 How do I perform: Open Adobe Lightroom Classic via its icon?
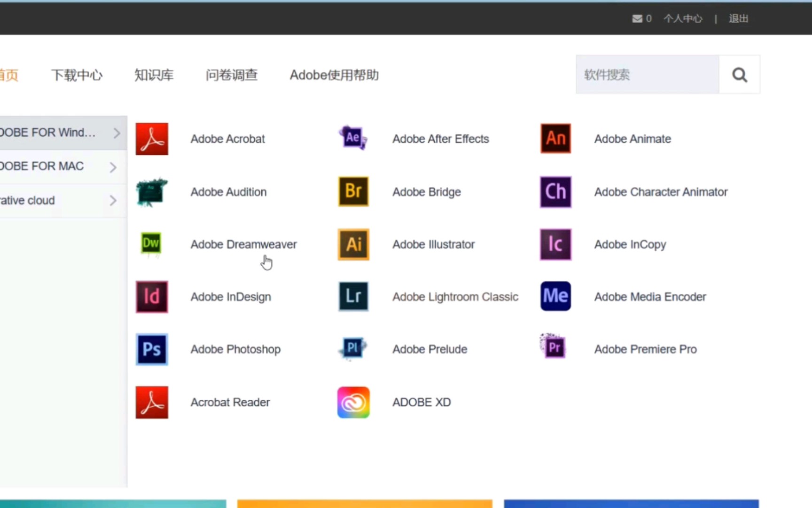(353, 296)
